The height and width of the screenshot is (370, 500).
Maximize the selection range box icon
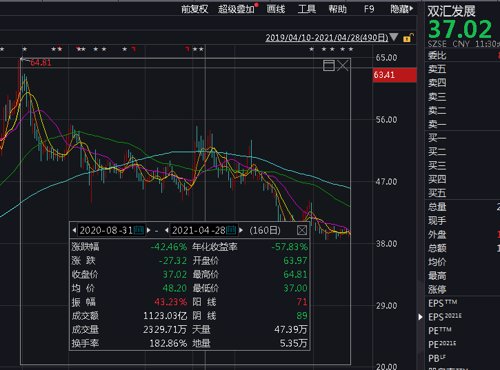point(329,65)
